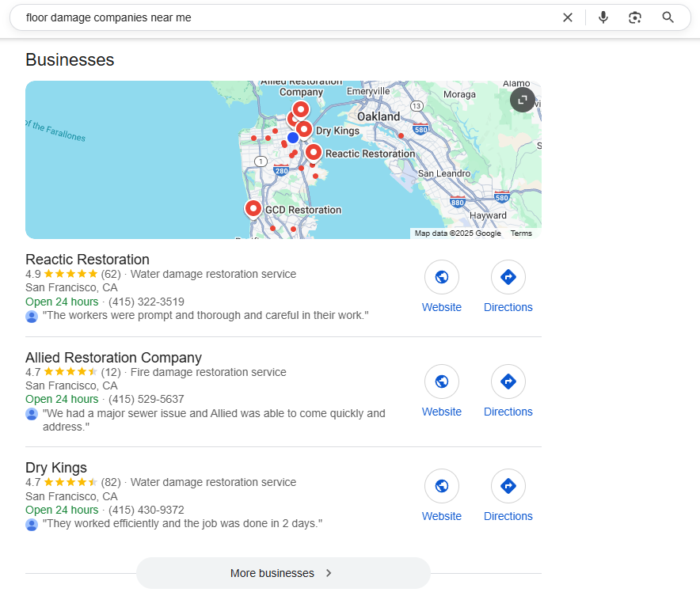Open the Allied Restoration Company listing

point(113,358)
